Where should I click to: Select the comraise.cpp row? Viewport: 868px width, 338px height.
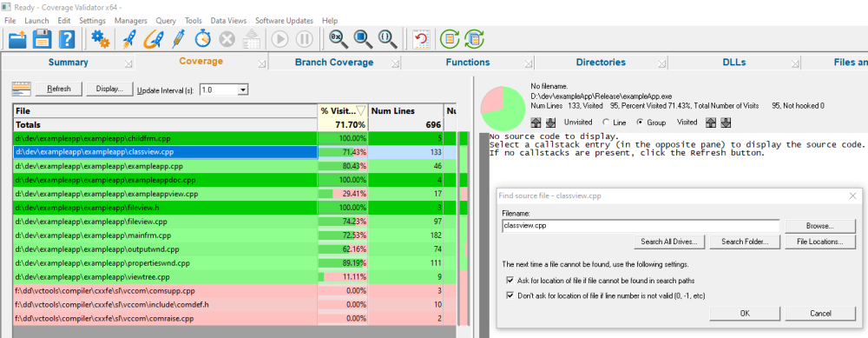234,319
